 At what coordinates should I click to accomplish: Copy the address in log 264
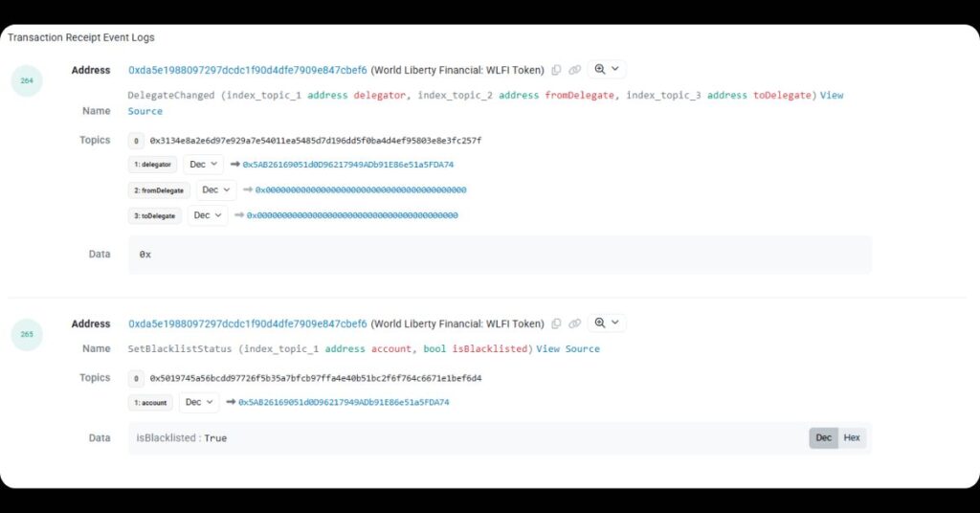(556, 70)
